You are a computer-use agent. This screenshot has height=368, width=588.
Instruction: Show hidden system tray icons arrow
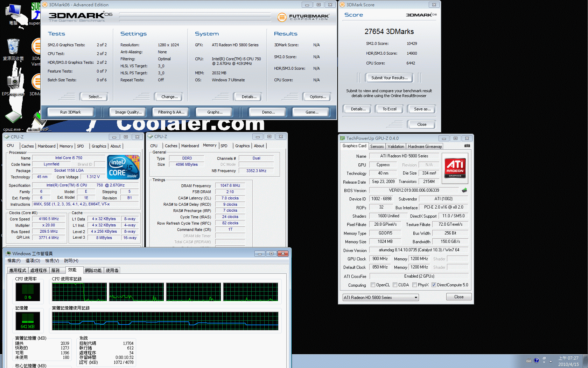pyautogui.click(x=551, y=361)
